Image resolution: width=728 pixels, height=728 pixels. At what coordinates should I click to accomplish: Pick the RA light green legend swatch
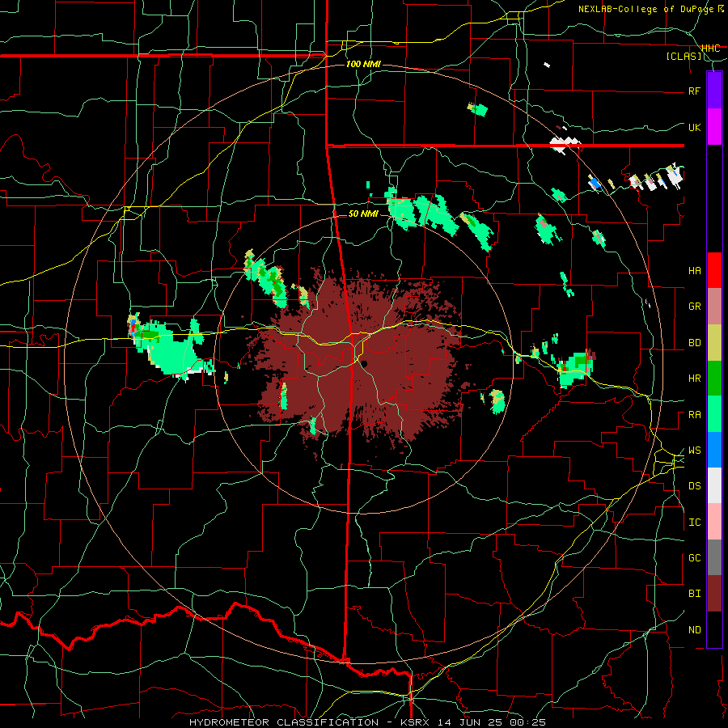[x=714, y=414]
